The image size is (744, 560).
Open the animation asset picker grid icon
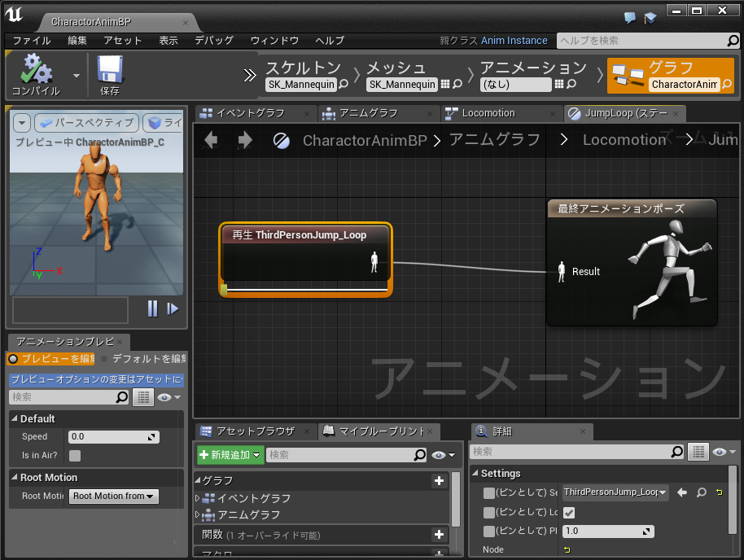coord(559,84)
